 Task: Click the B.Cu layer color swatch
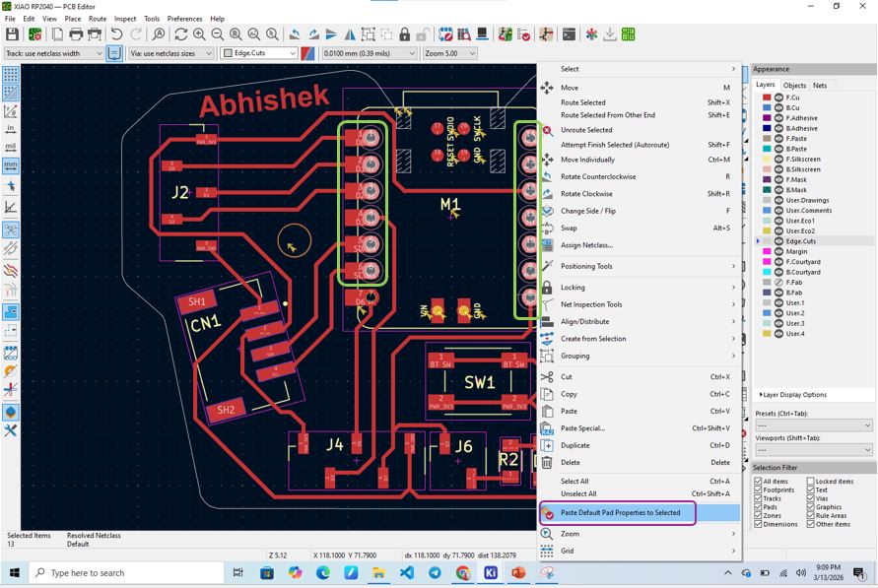point(767,107)
